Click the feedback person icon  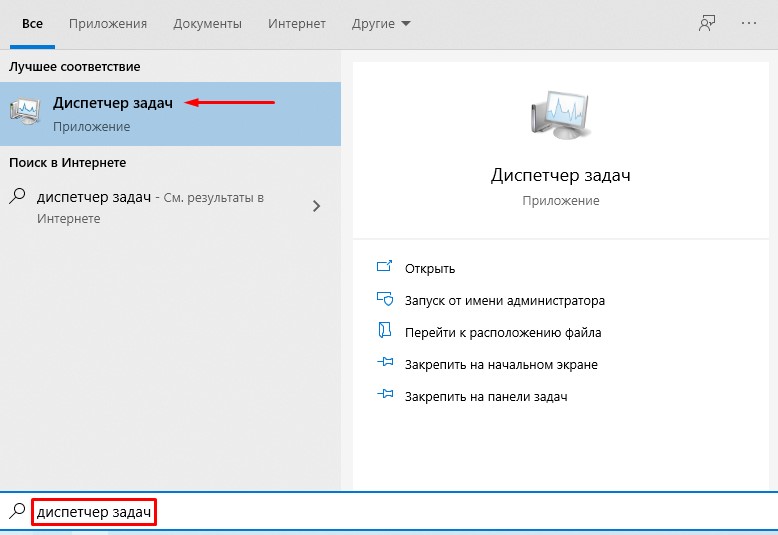(x=707, y=23)
